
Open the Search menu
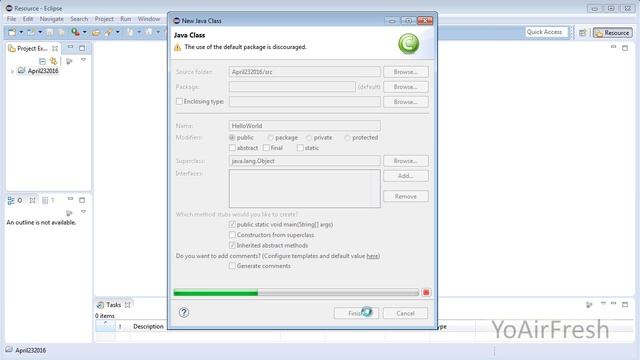pyautogui.click(x=79, y=19)
